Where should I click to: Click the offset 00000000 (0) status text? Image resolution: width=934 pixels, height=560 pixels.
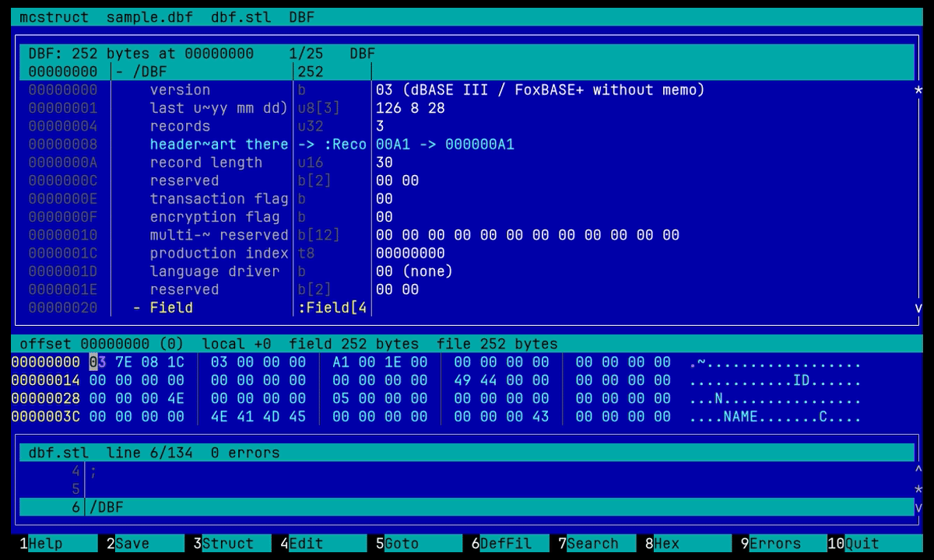coord(102,344)
